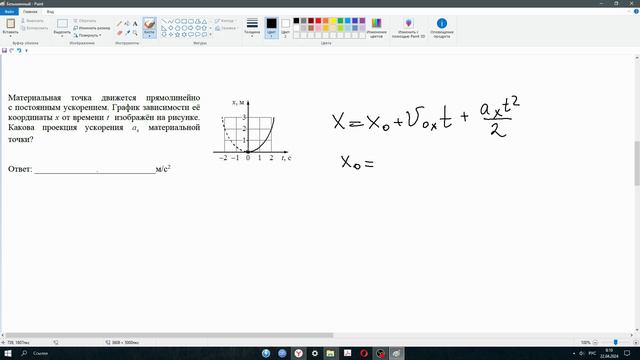Expand the Select (Выделить) dropdown arrow

(x=62, y=36)
